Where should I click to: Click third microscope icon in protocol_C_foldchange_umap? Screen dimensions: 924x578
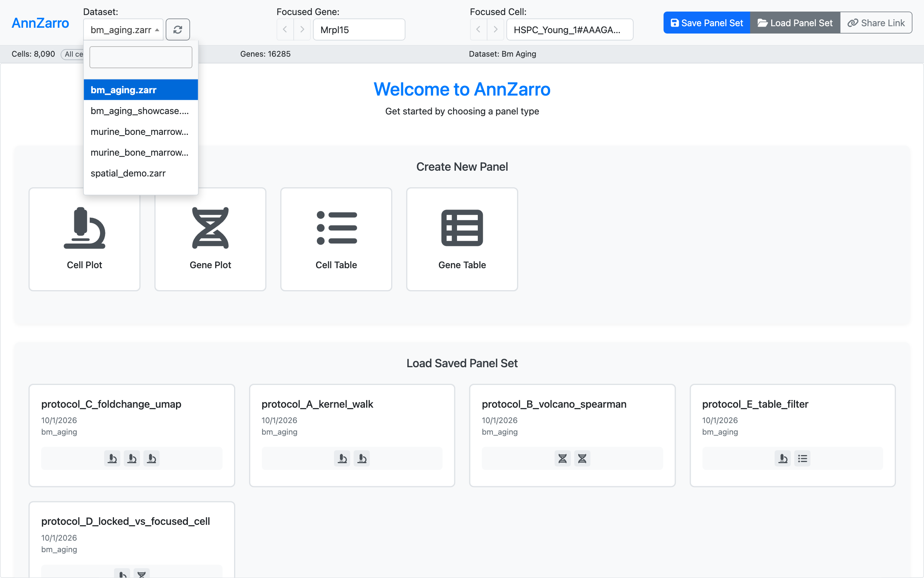tap(152, 459)
